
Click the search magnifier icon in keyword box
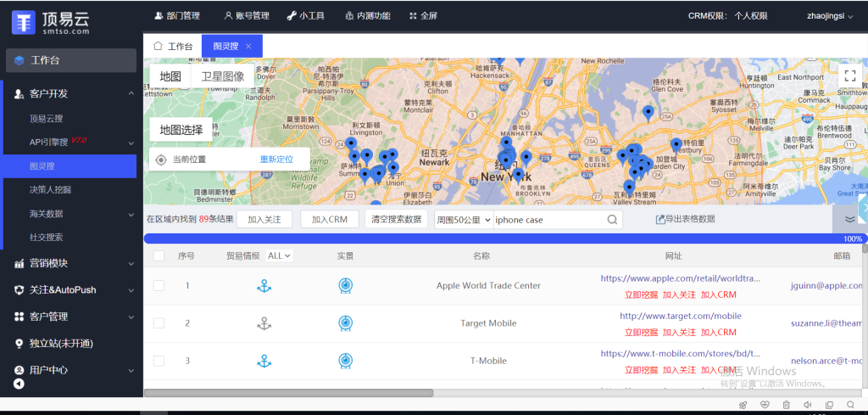coord(612,220)
